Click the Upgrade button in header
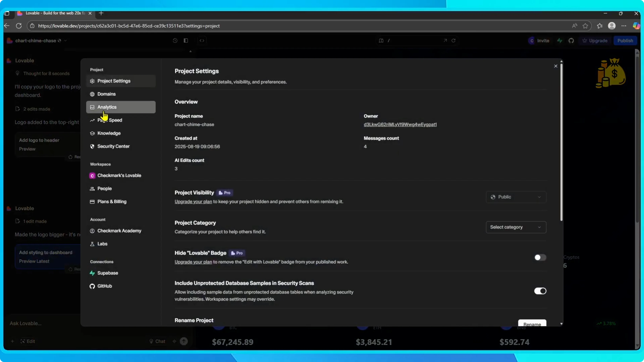Screen dimensions: 644x362 (595, 40)
